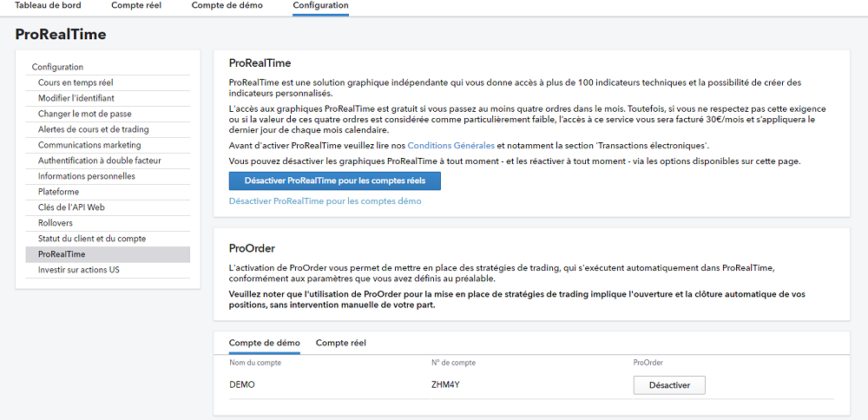The image size is (868, 420).
Task: Open Communications marketing settings
Action: tap(89, 145)
